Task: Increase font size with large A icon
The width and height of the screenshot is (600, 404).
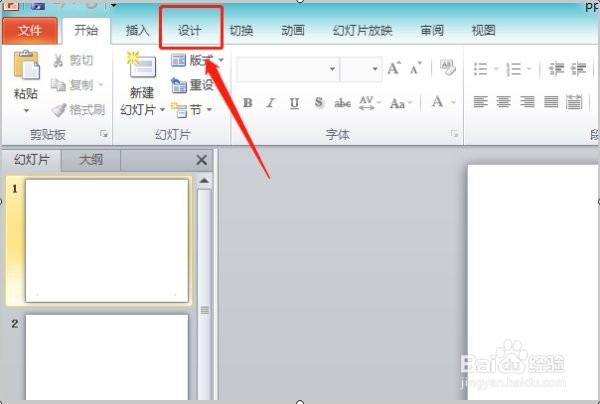Action: coord(394,68)
